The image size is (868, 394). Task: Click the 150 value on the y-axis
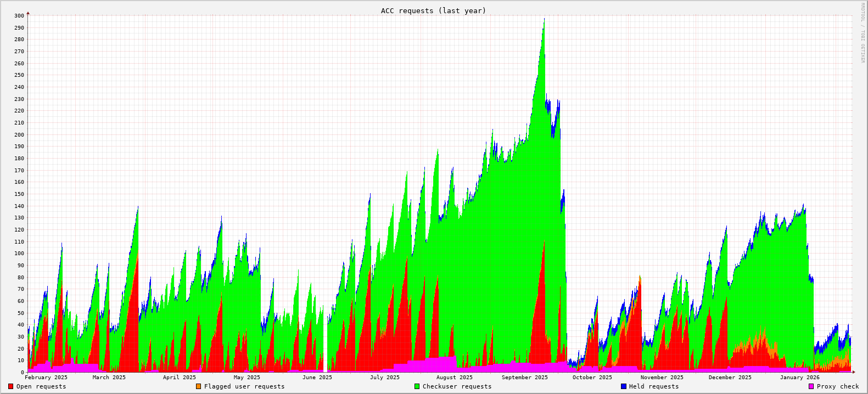point(19,194)
